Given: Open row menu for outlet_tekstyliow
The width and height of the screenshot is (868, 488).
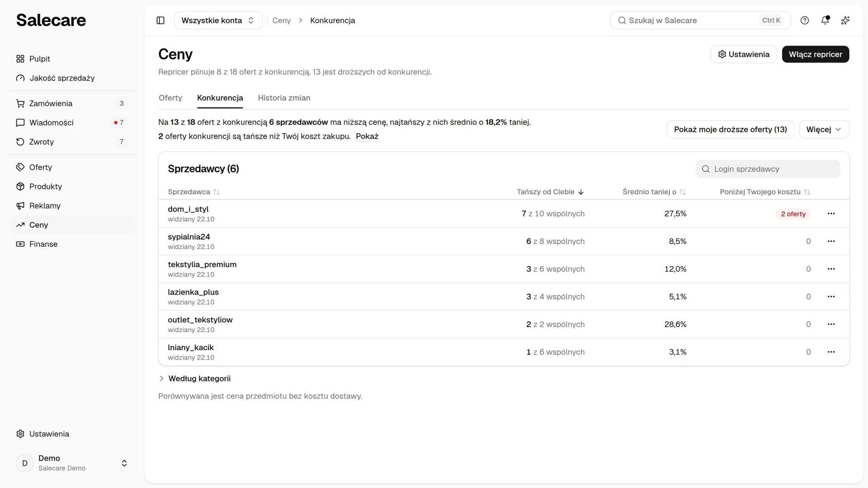Looking at the screenshot, I should (831, 324).
